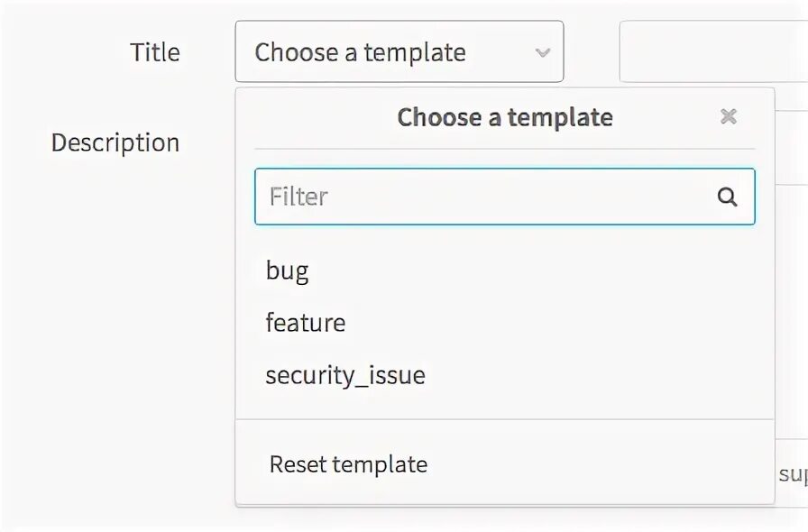Focus the Filter text input
This screenshot has width=808, height=532.
505,197
